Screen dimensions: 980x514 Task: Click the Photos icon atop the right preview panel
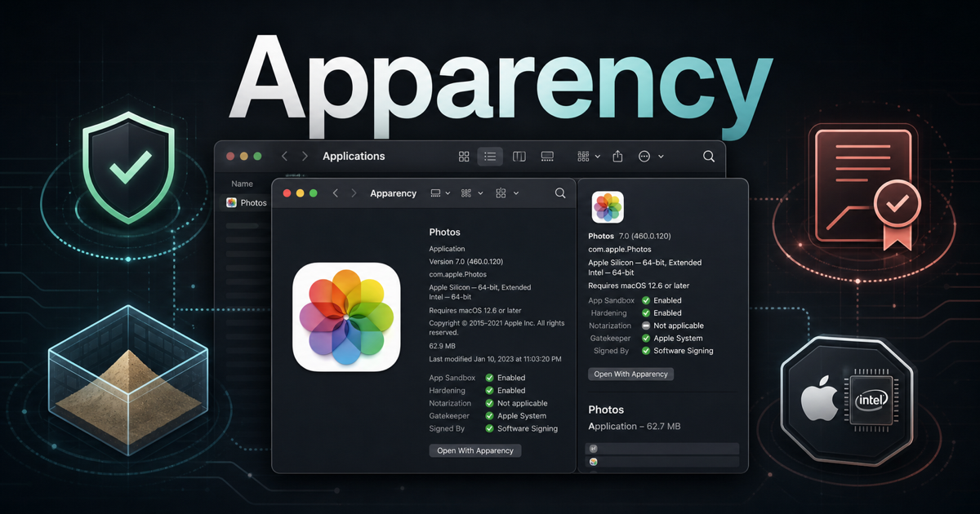point(608,207)
